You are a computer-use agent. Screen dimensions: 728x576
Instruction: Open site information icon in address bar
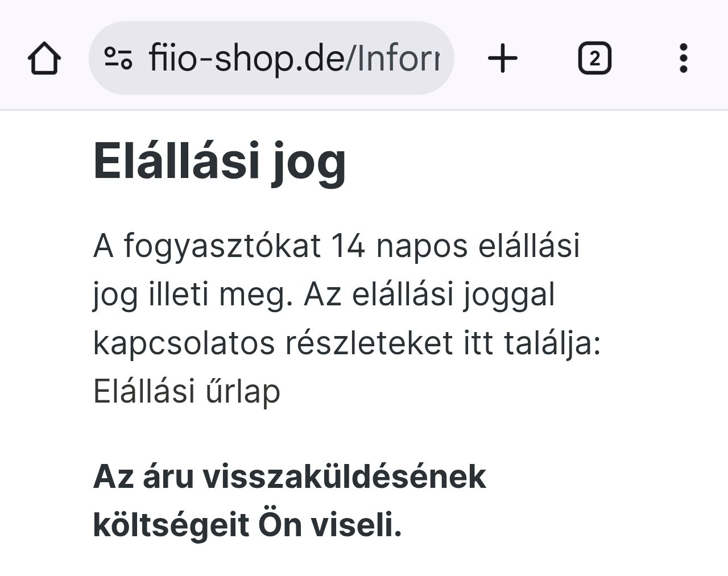[x=118, y=58]
